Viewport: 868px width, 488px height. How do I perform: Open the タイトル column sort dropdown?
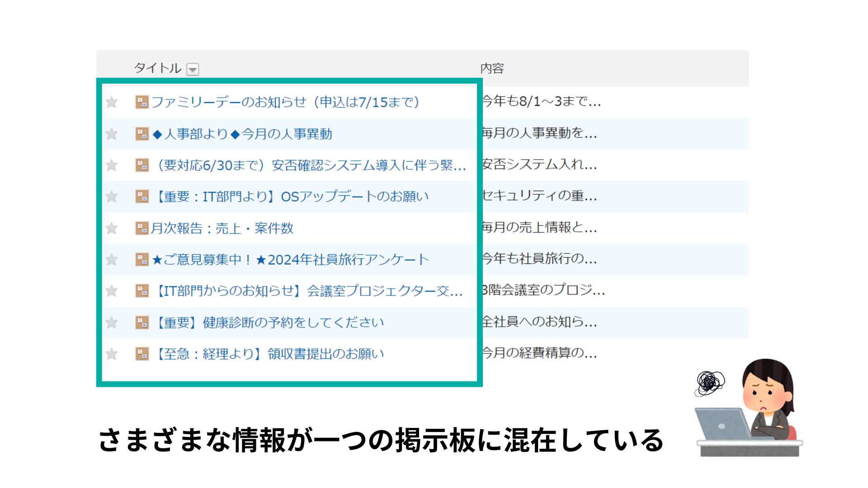click(193, 69)
